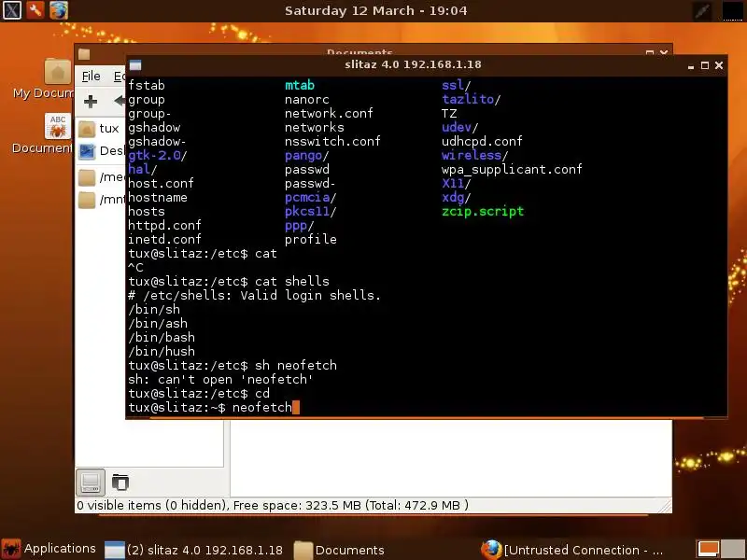Switch to Documents taskbar entry

[x=339, y=550]
